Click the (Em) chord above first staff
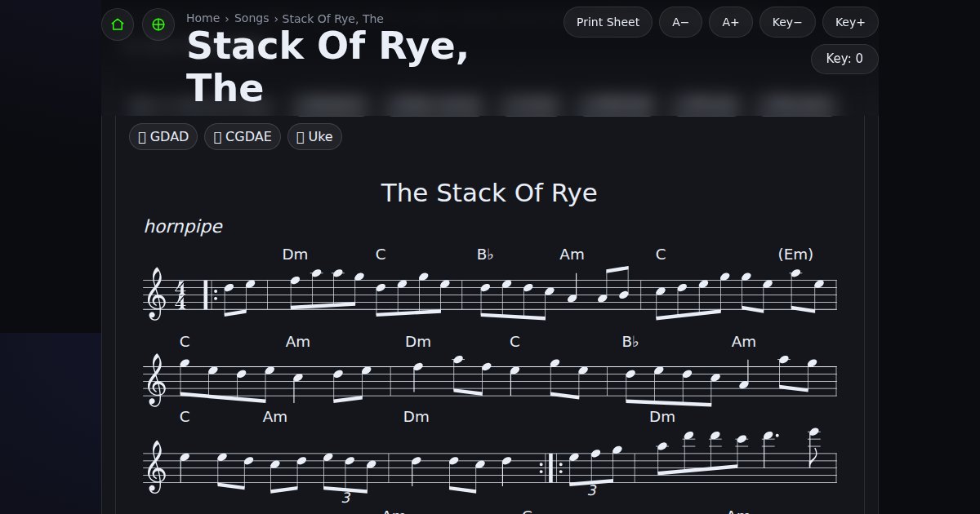This screenshot has height=514, width=980. pyautogui.click(x=795, y=255)
